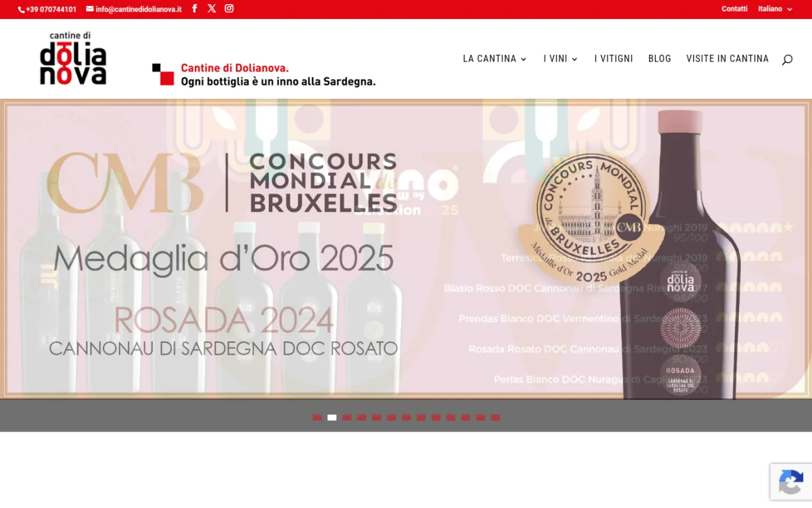This screenshot has height=508, width=812.
Task: Select the last slider dot
Action: pos(495,417)
